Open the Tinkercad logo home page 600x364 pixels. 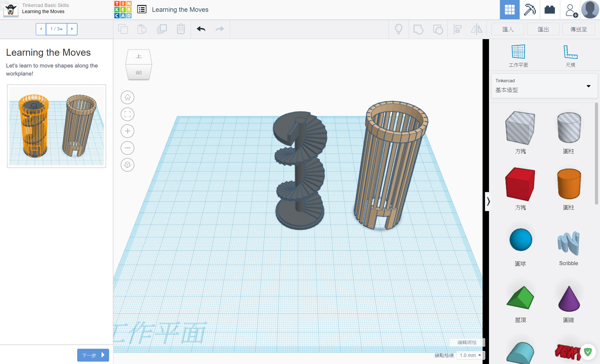123,10
